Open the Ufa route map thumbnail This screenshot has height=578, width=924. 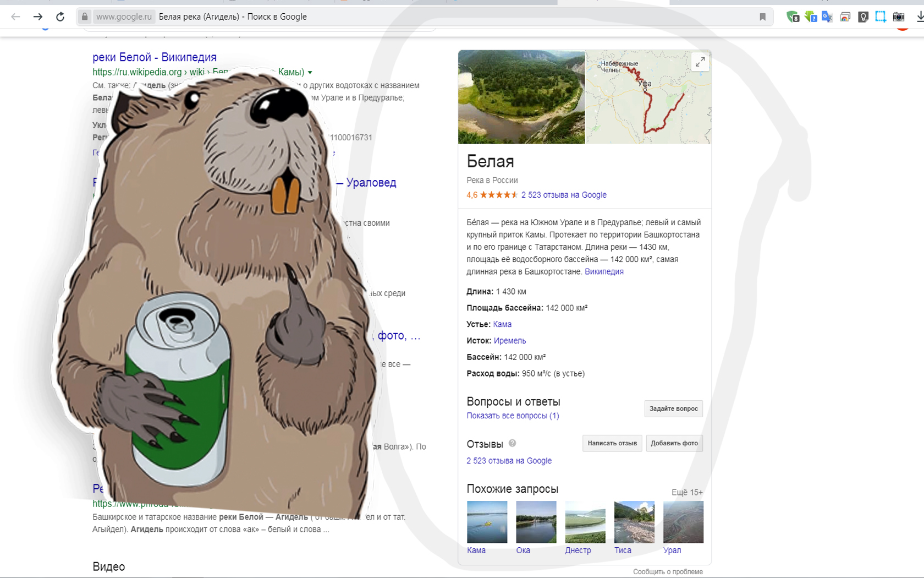pyautogui.click(x=648, y=97)
